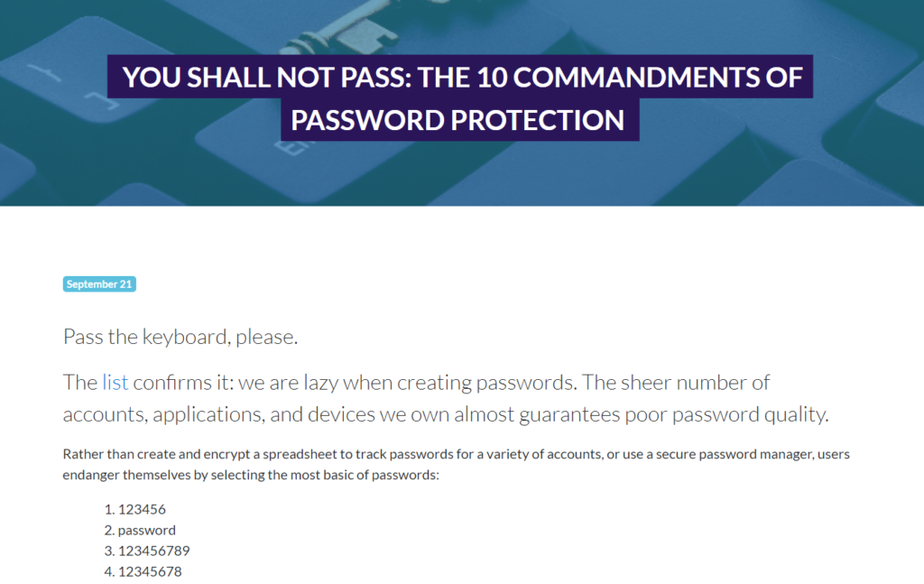Select list item "password"
This screenshot has height=584, width=924.
pyautogui.click(x=146, y=530)
